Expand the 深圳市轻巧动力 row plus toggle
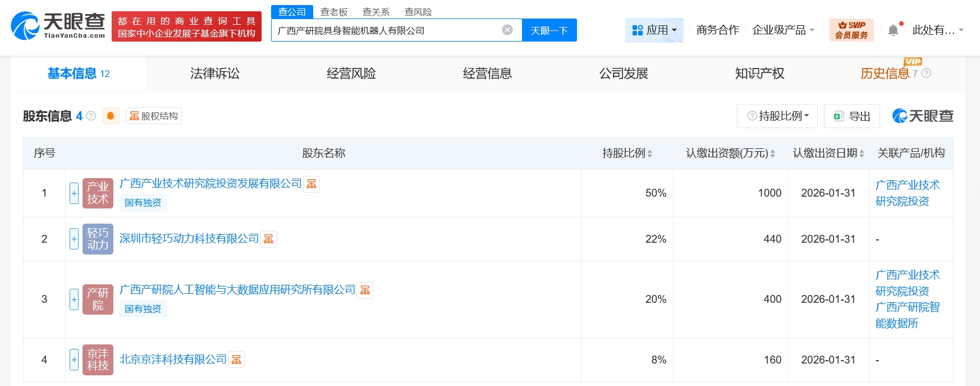The image size is (980, 386). tap(74, 239)
